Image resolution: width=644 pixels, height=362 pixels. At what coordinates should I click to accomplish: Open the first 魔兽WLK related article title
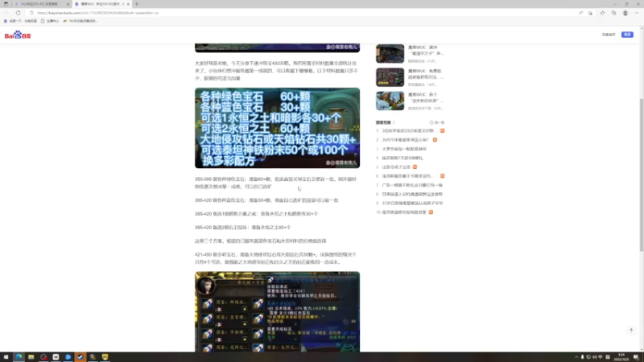click(x=426, y=51)
